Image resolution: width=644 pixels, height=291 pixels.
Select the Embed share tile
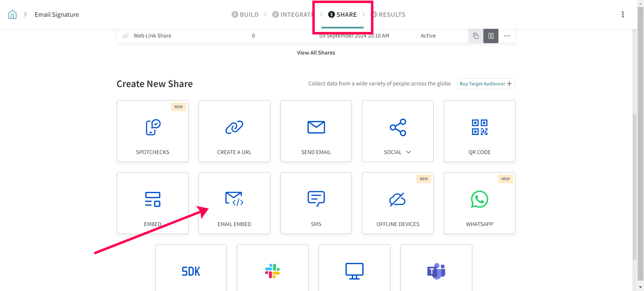coord(152,203)
